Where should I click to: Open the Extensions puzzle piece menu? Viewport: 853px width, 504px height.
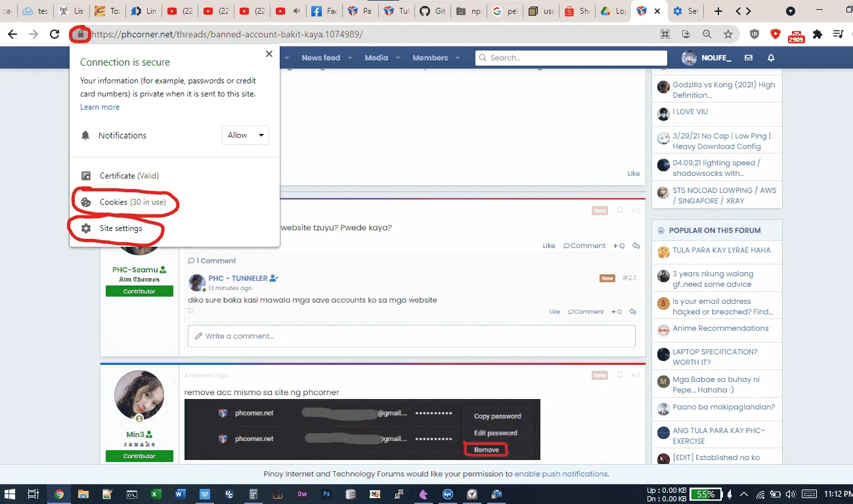point(818,34)
